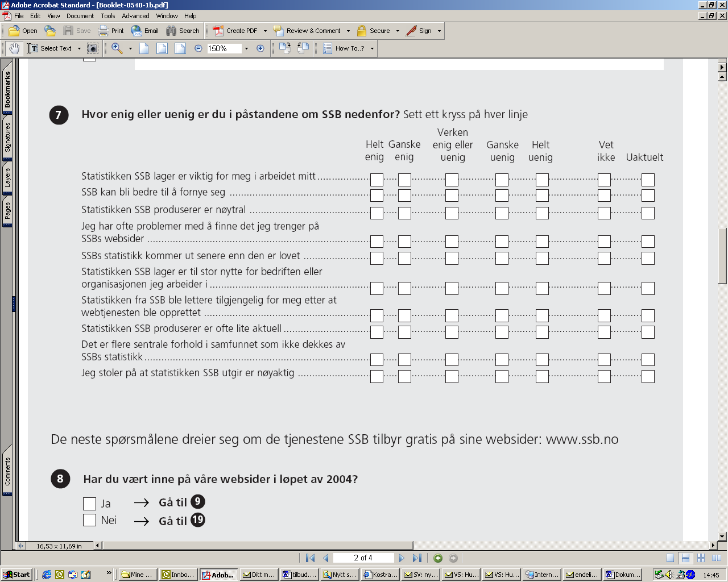Click the Sign button
Image resolution: width=728 pixels, height=582 pixels.
(x=419, y=31)
